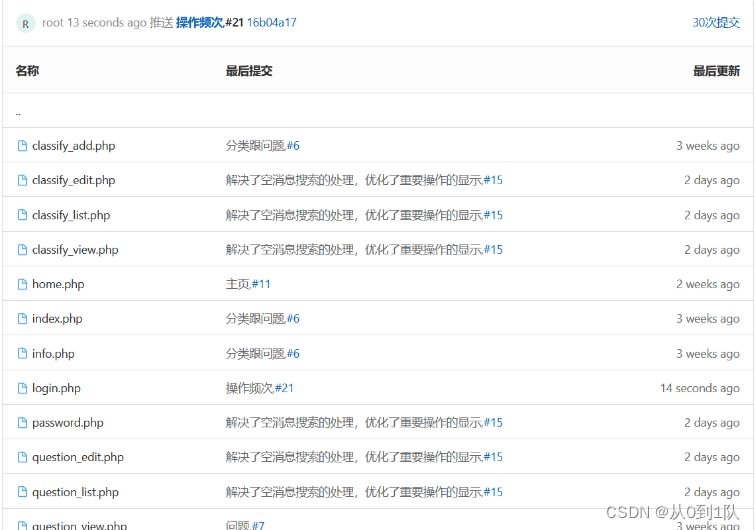Click '3 weeks ago' on index.php row

708,318
